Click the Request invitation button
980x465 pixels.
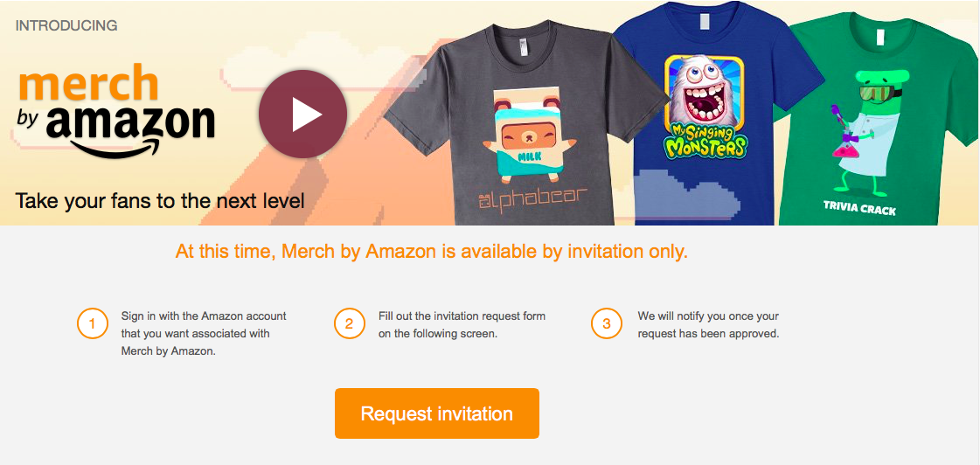point(437,413)
